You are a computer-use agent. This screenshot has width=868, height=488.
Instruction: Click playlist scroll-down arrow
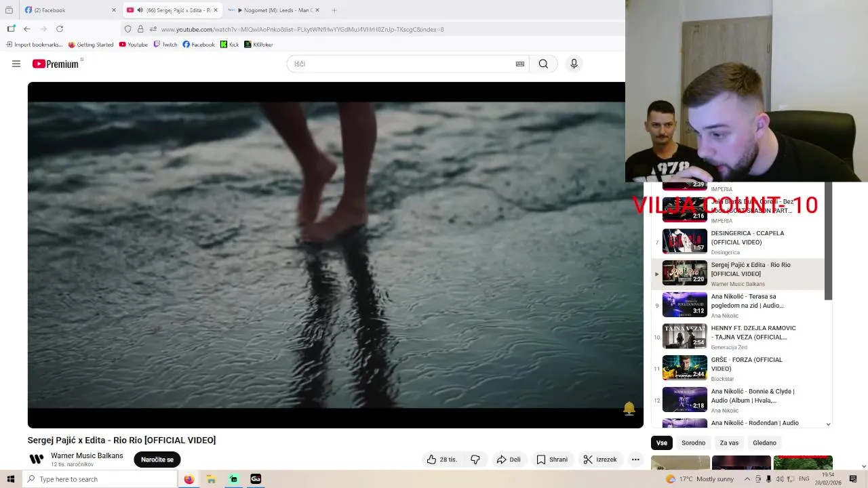(828, 424)
